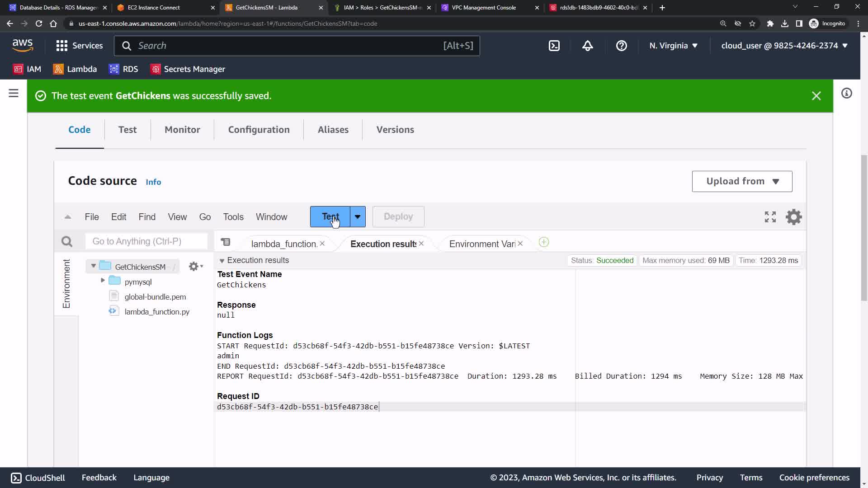Open the Tools menu
868x488 pixels.
click(x=233, y=217)
